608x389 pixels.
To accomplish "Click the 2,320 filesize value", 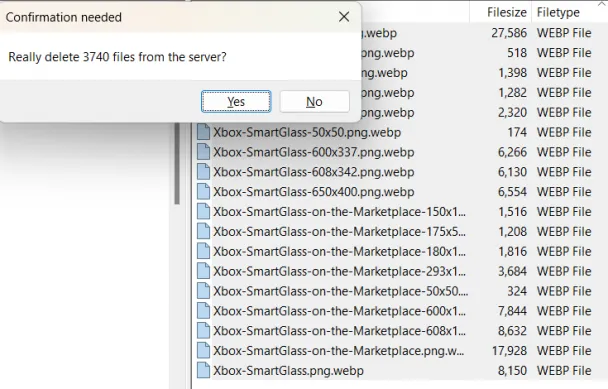I will click(x=512, y=112).
